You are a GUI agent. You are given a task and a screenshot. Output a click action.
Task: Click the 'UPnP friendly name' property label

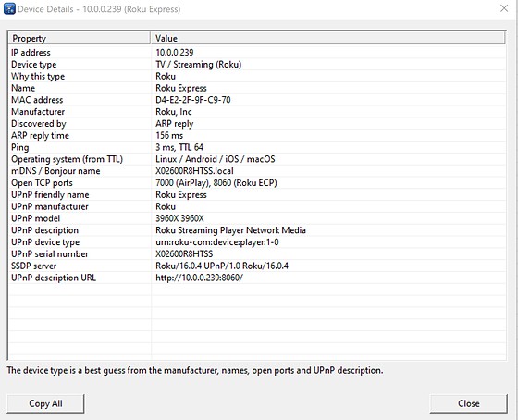click(50, 195)
